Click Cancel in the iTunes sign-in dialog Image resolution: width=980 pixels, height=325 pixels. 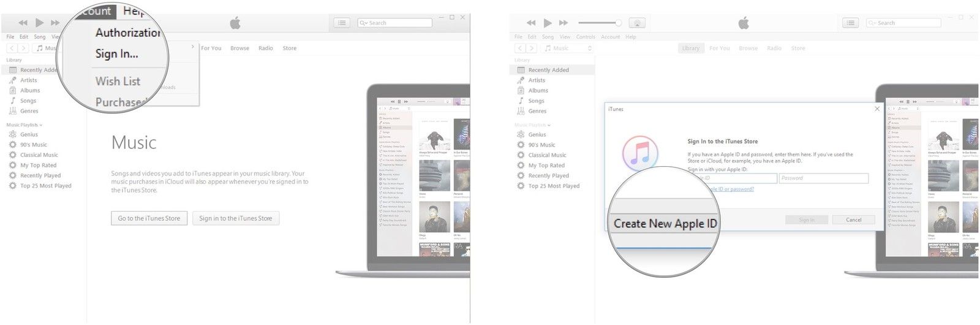(854, 220)
